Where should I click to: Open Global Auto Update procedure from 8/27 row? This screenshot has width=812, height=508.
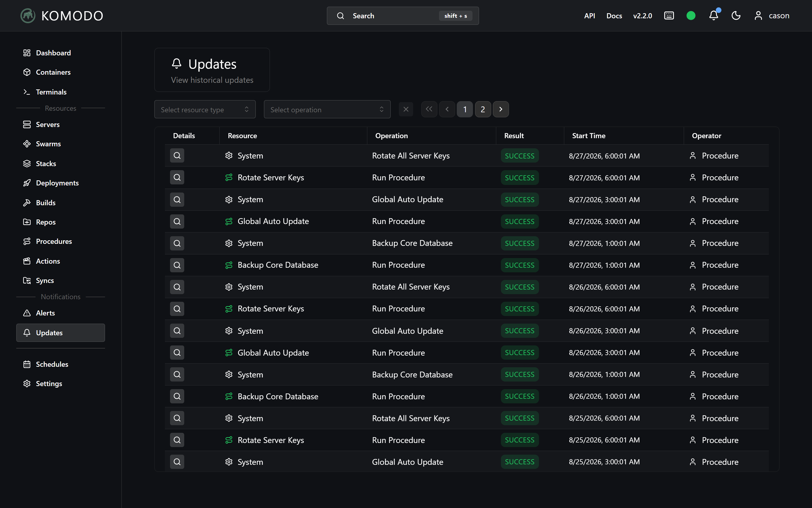pos(267,221)
